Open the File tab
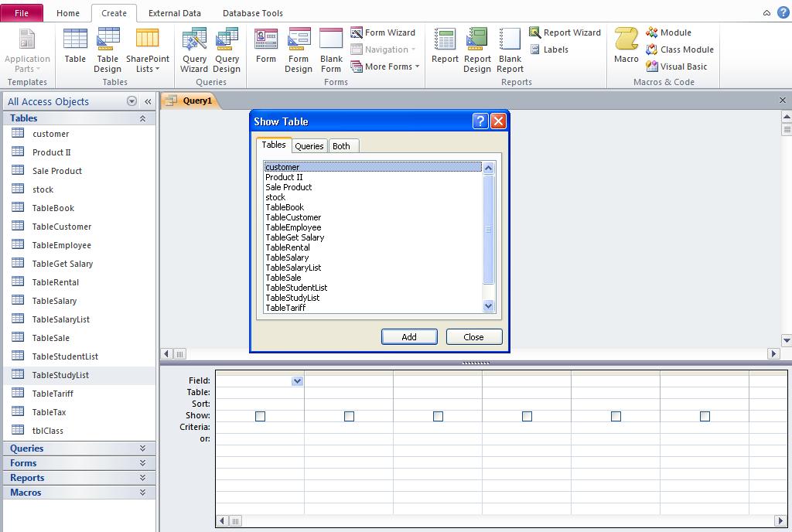This screenshot has height=532, width=792. [22, 13]
